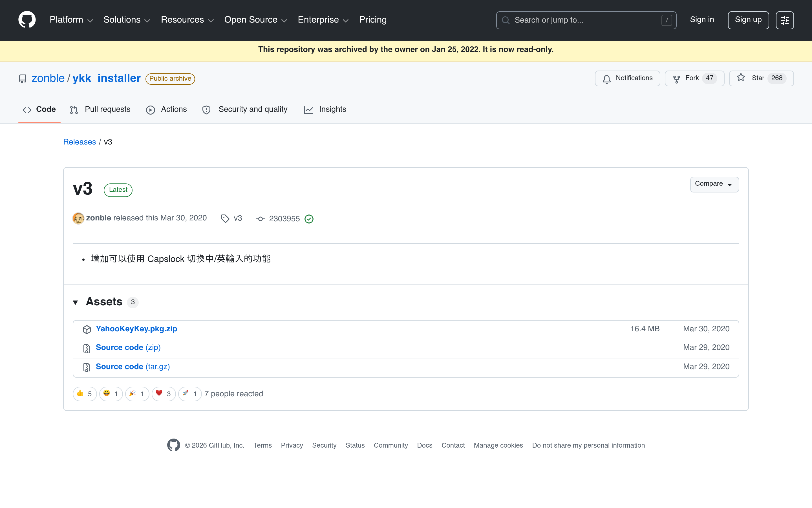Click the zip file icon for Source code (zip)
Screen dimensions: 812x508
point(87,349)
